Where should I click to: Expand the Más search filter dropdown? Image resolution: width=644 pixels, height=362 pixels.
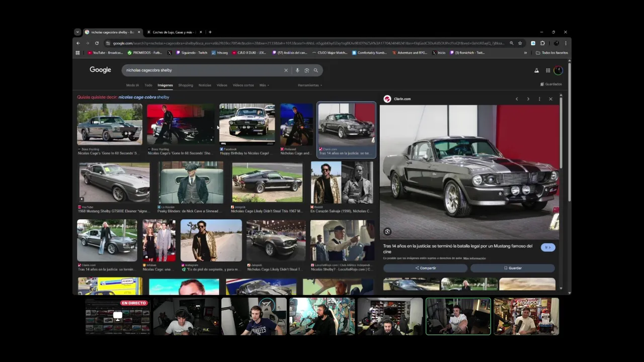(x=264, y=85)
